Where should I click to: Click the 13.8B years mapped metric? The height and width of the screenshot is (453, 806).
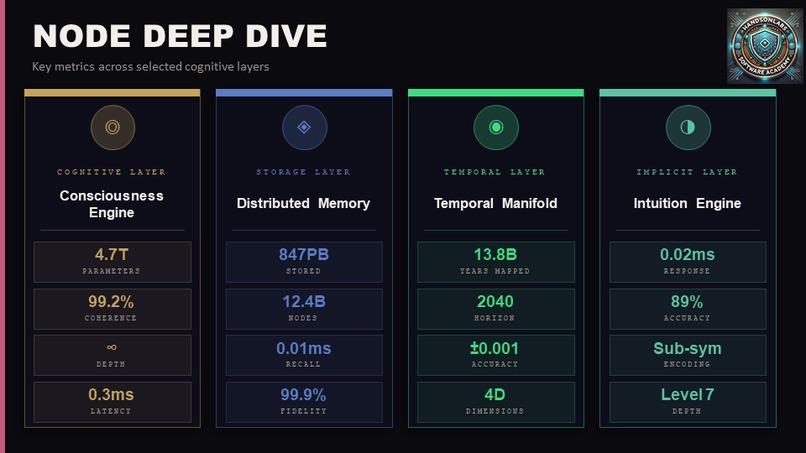(x=496, y=262)
